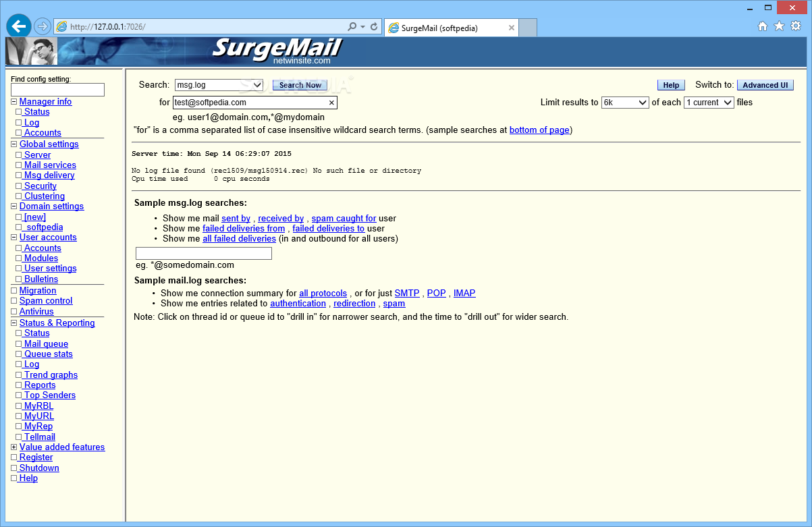Open the [new] domain entry

coord(33,217)
